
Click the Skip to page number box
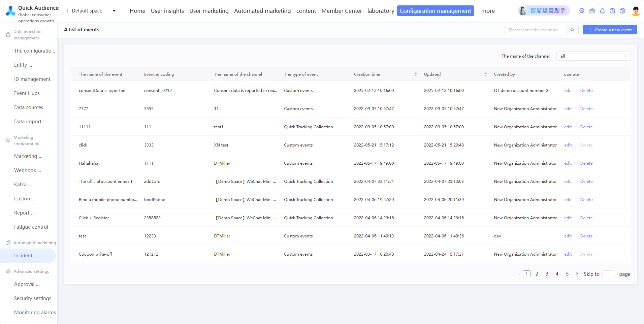coord(608,274)
